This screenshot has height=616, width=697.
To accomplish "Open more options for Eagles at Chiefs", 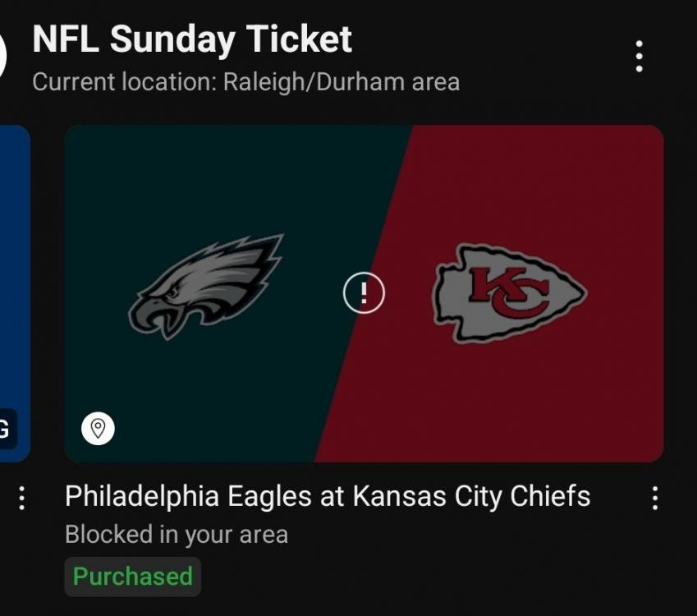I will [x=654, y=498].
